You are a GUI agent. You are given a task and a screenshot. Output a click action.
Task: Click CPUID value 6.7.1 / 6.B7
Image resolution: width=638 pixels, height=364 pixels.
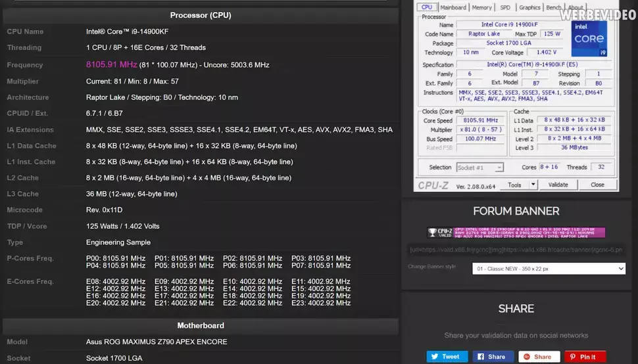[x=104, y=114]
